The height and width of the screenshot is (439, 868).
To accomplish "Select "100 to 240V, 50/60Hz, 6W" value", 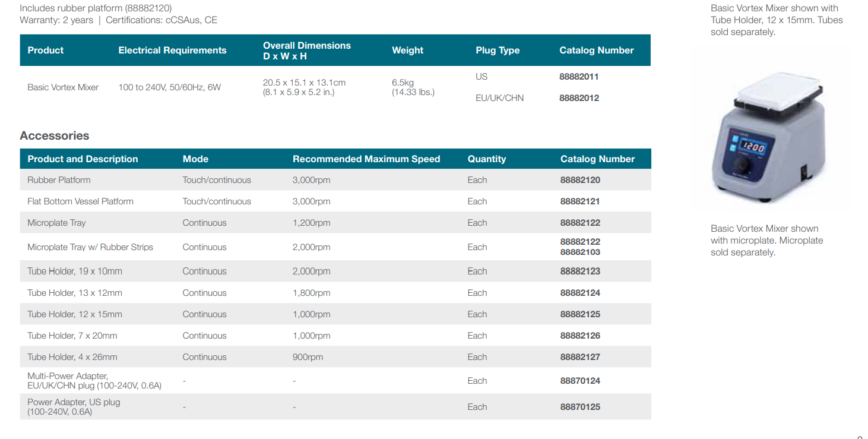I will point(170,87).
